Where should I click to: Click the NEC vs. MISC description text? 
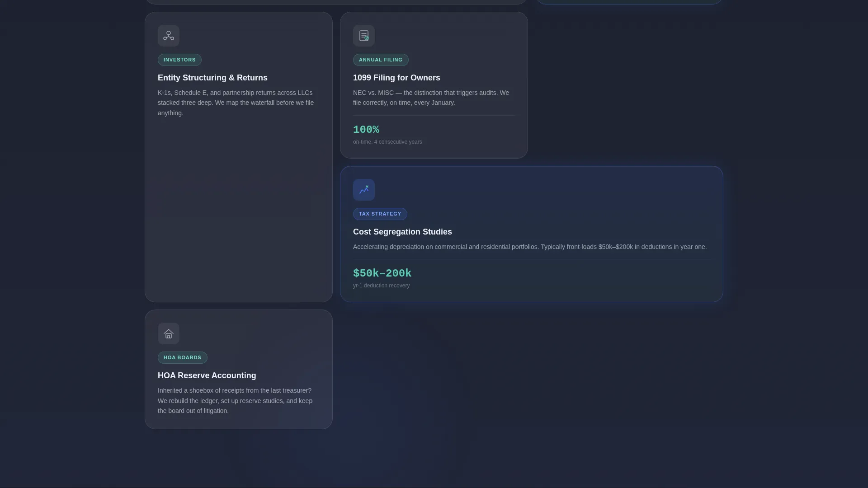point(431,98)
